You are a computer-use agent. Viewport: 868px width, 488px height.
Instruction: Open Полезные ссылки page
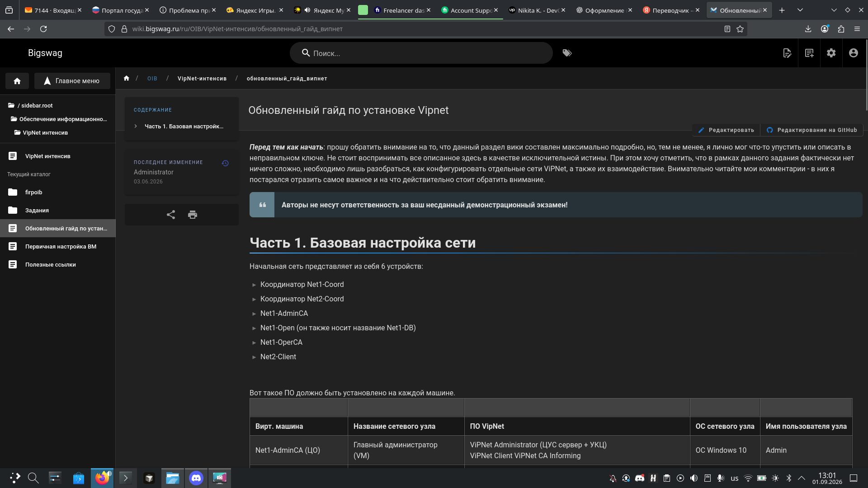click(58, 265)
